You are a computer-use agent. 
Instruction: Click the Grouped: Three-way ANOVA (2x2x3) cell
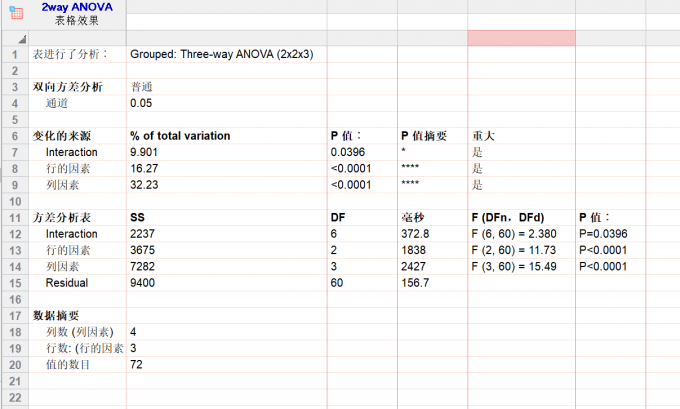221,54
